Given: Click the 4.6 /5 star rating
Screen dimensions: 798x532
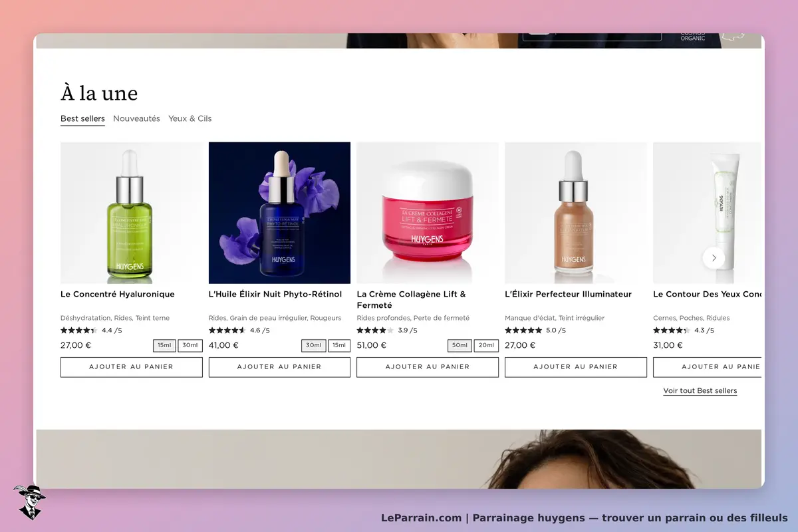Looking at the screenshot, I should coord(239,331).
